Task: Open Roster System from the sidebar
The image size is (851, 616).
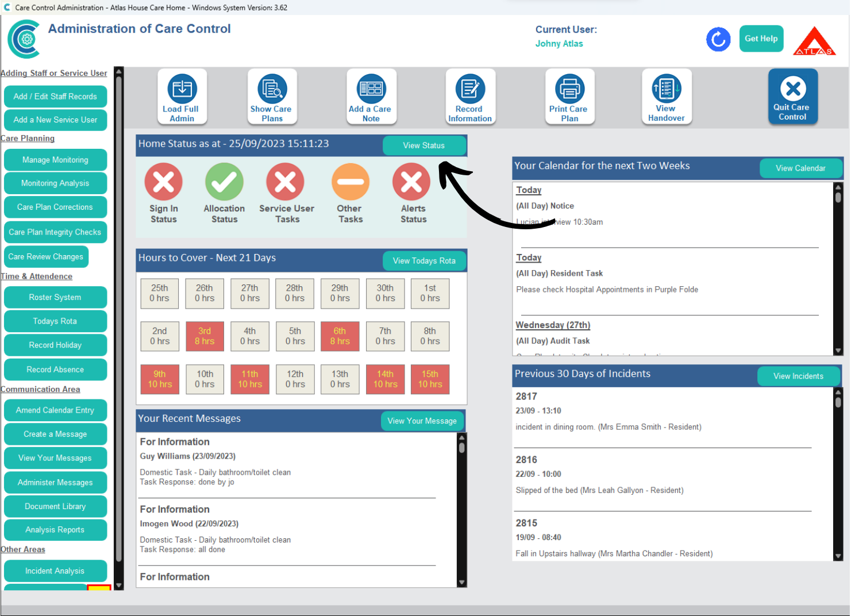Action: pos(55,298)
